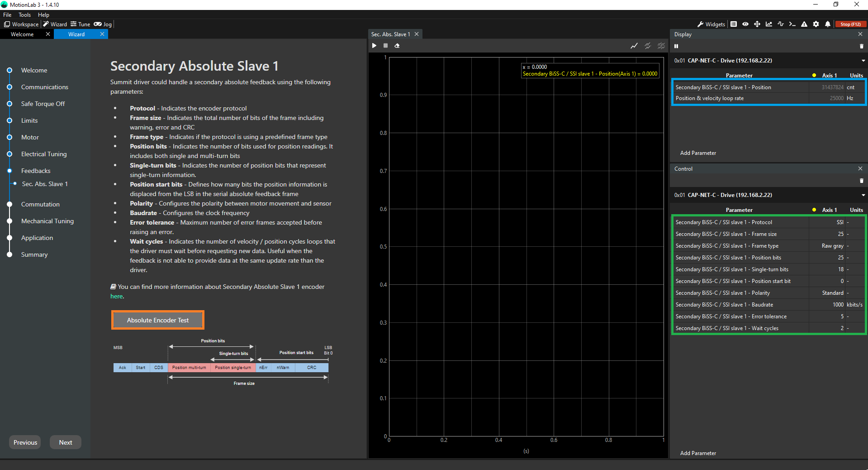Open the warnings triangle icon in the top toolbar

[804, 24]
